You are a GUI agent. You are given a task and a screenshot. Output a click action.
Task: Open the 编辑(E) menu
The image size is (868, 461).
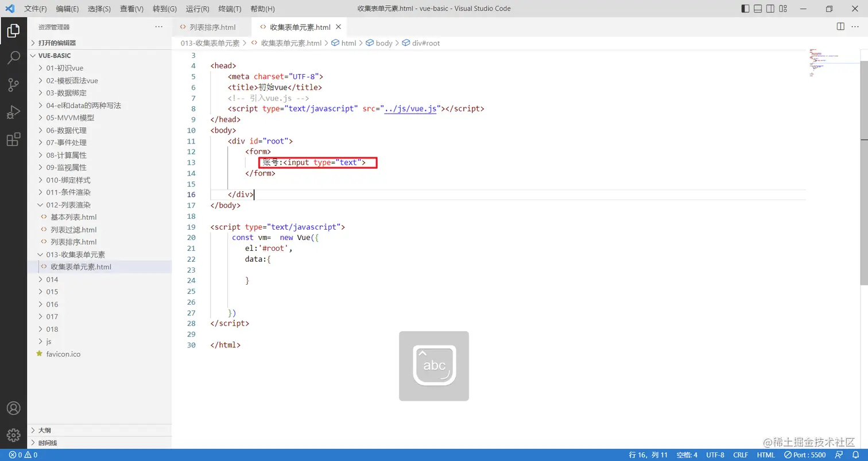pos(68,9)
